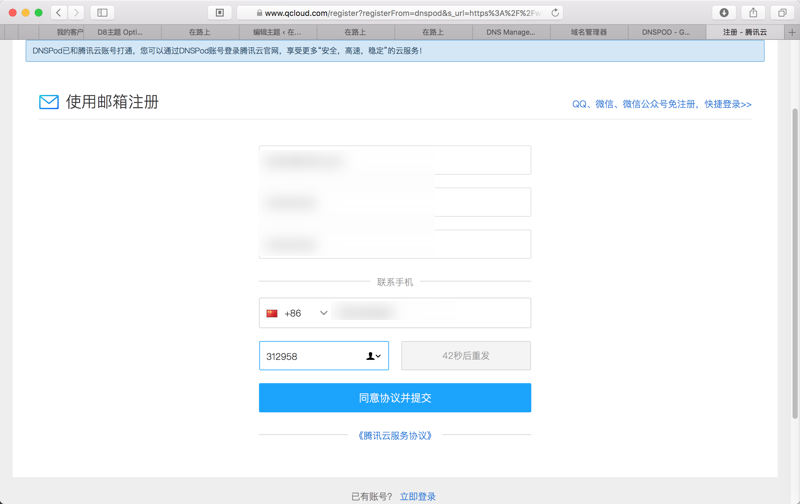Click the 42秒后重发 resend button
Screen dimensions: 800x504
click(x=466, y=356)
